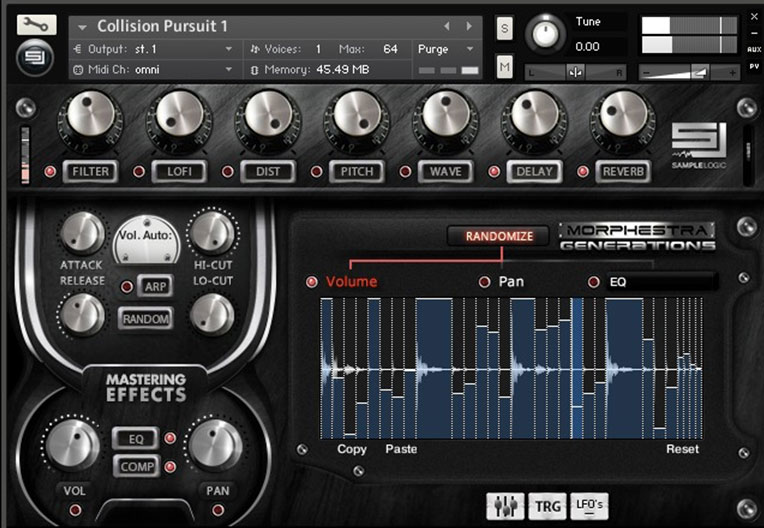Toggle the FILTER effect power LED
The width and height of the screenshot is (764, 528).
pos(52,172)
